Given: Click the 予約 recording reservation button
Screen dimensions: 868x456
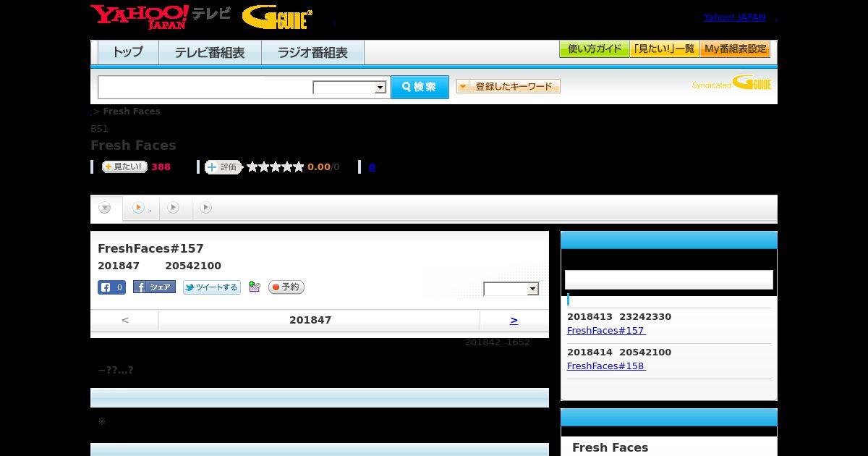Looking at the screenshot, I should (x=286, y=287).
